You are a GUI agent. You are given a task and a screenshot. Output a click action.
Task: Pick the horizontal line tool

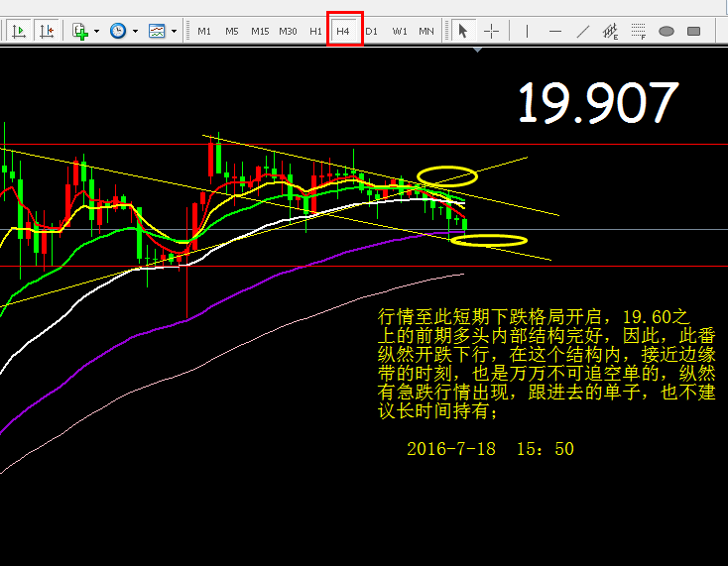[555, 31]
